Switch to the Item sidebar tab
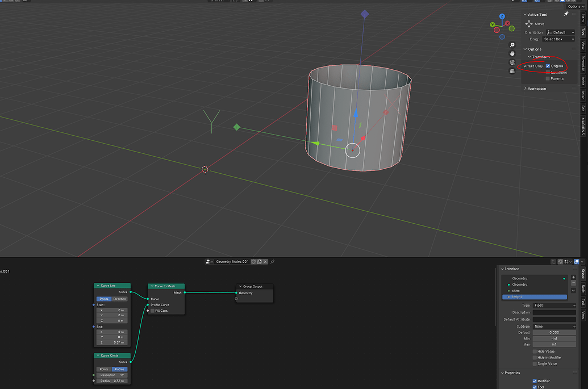 (583, 17)
